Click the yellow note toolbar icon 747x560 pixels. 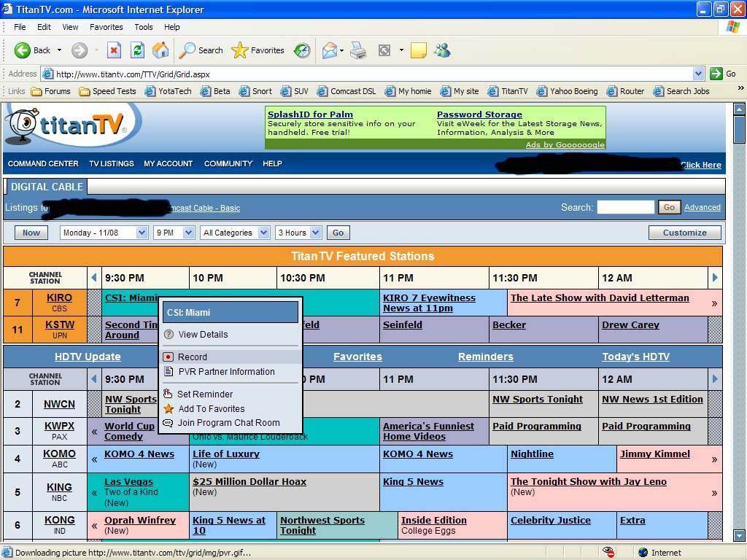pyautogui.click(x=418, y=50)
